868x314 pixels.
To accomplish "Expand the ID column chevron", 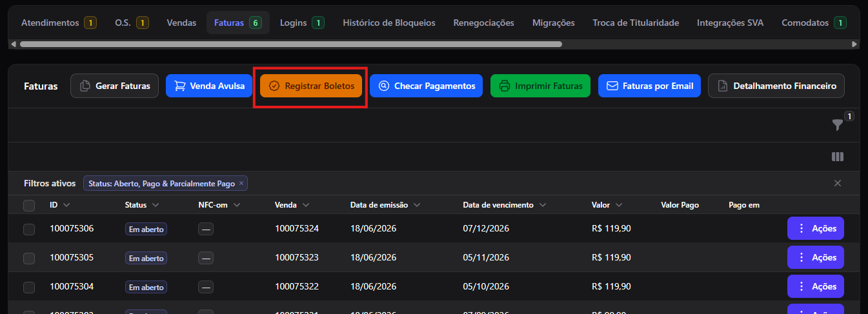I will point(66,205).
